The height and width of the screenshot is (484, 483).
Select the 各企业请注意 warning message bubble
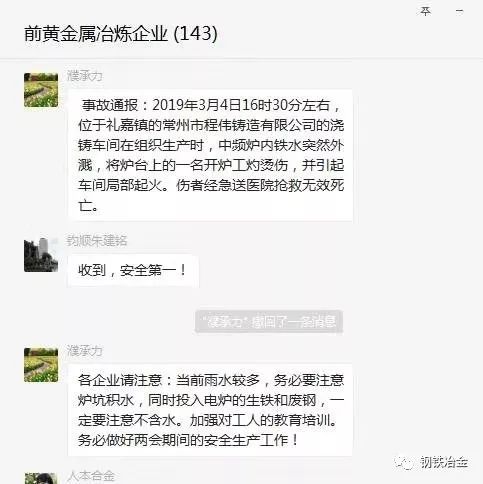pyautogui.click(x=210, y=410)
